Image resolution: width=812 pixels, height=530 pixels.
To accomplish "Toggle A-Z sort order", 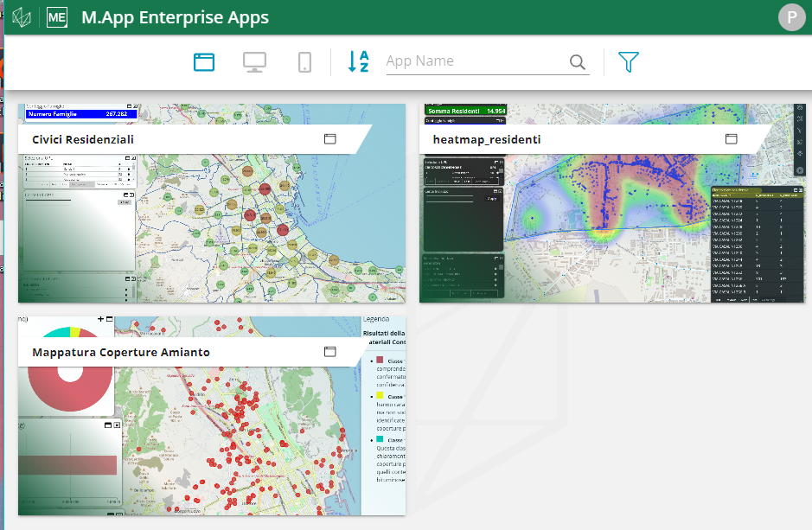I will 358,61.
